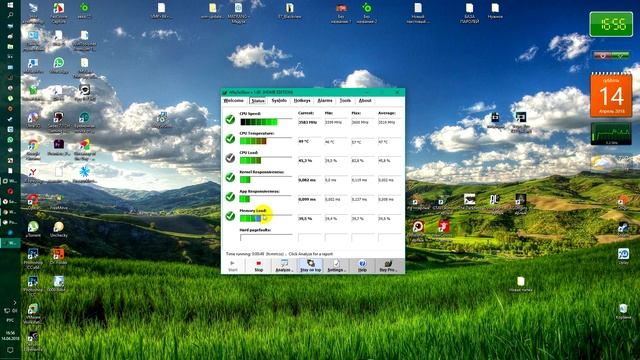The height and width of the screenshot is (360, 640).
Task: Select the Status tab
Action: point(258,101)
